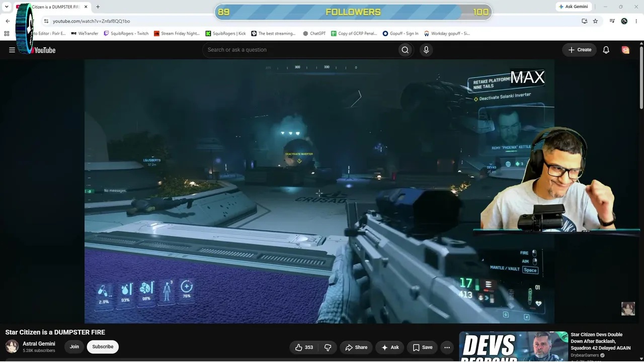This screenshot has height=362, width=644.
Task: Save the video to a playlist
Action: coord(423,347)
